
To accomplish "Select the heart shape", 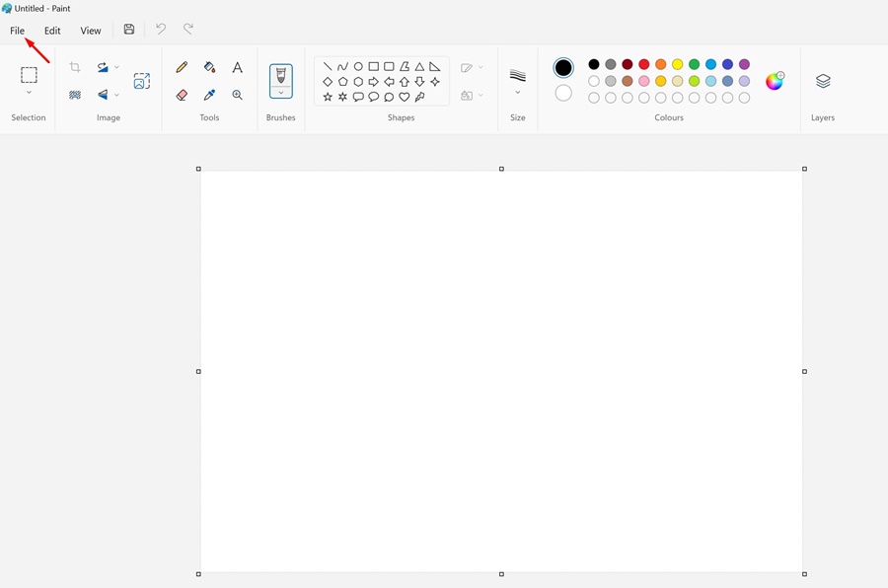I will (405, 97).
